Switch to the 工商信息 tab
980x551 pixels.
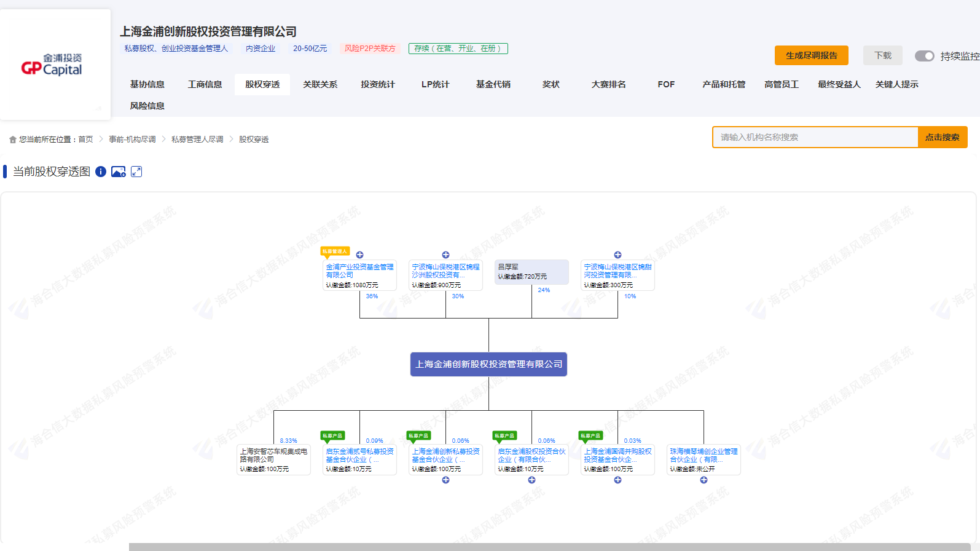click(x=205, y=84)
